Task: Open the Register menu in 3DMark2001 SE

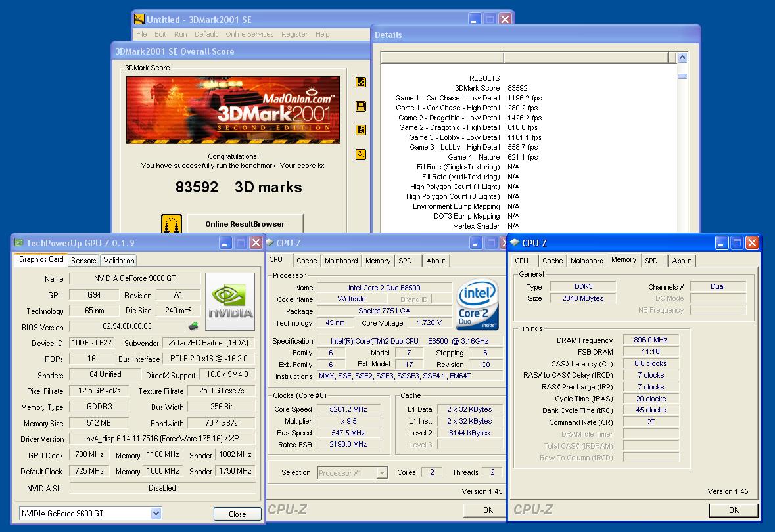Action: (294, 34)
